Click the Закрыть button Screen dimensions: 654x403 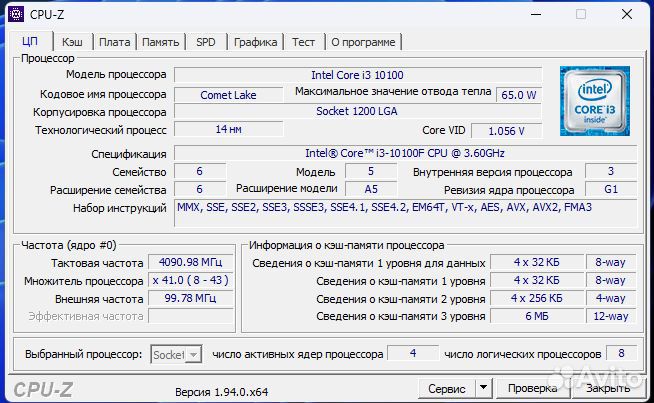pos(608,388)
